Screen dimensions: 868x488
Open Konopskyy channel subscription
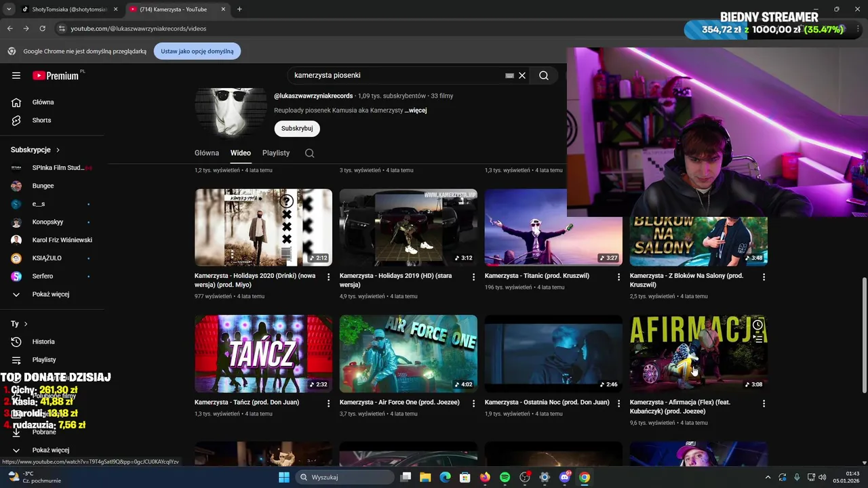(47, 222)
